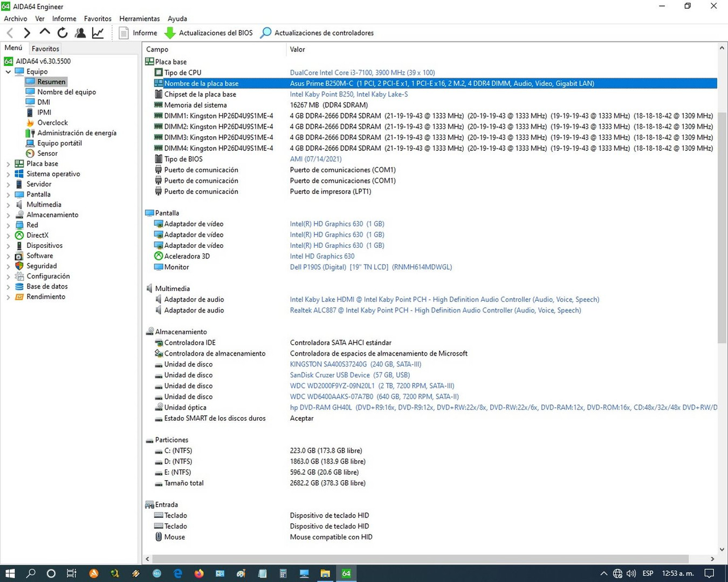728x582 pixels.
Task: Open Actualizaciones de controladores
Action: click(x=317, y=33)
